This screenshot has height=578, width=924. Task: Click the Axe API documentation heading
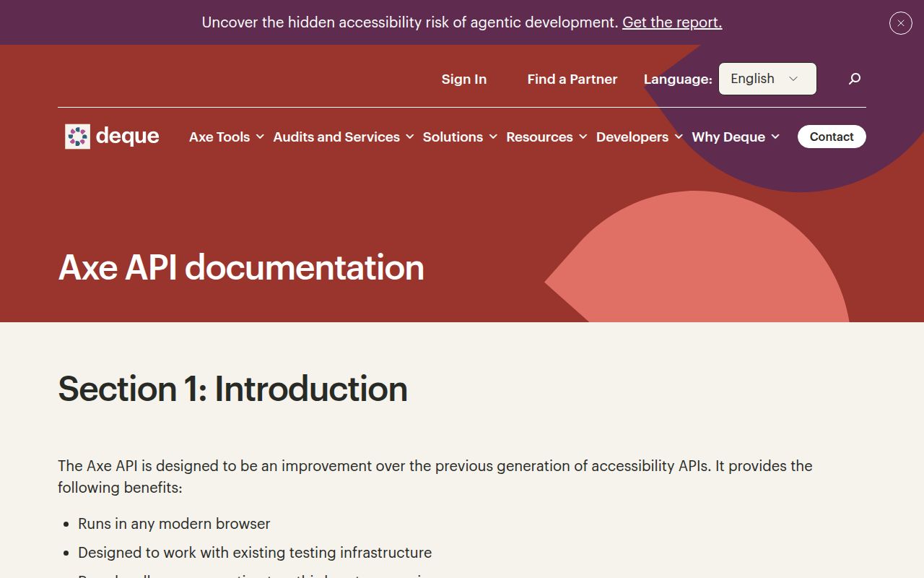coord(241,267)
